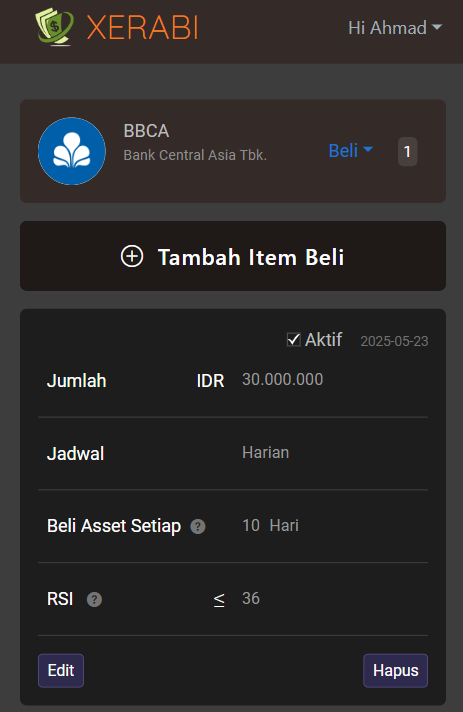Expand the Hi Ahmad user menu
The height and width of the screenshot is (712, 463).
395,28
